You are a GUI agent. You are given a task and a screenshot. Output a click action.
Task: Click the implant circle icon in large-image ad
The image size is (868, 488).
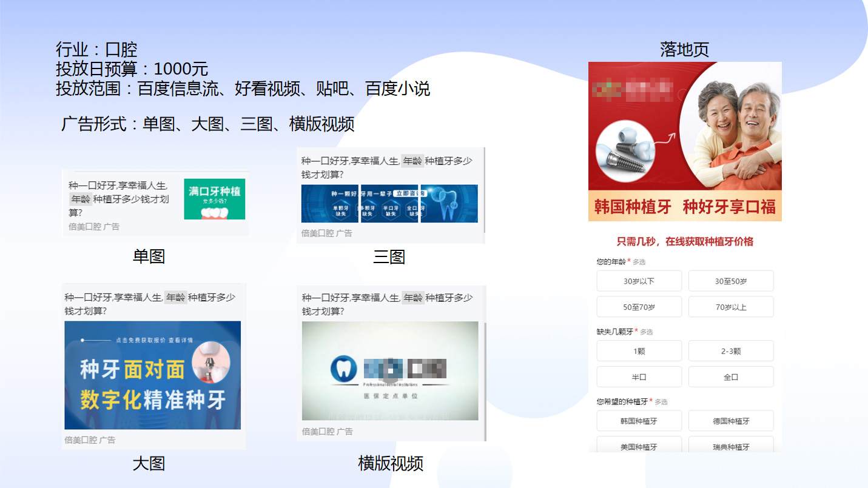pyautogui.click(x=210, y=363)
